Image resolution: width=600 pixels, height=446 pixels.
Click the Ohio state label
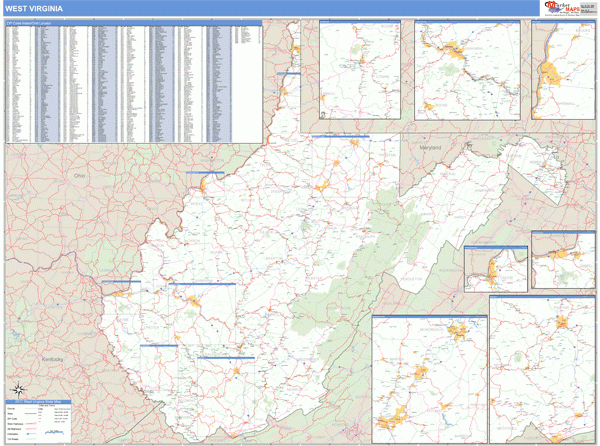(80, 176)
